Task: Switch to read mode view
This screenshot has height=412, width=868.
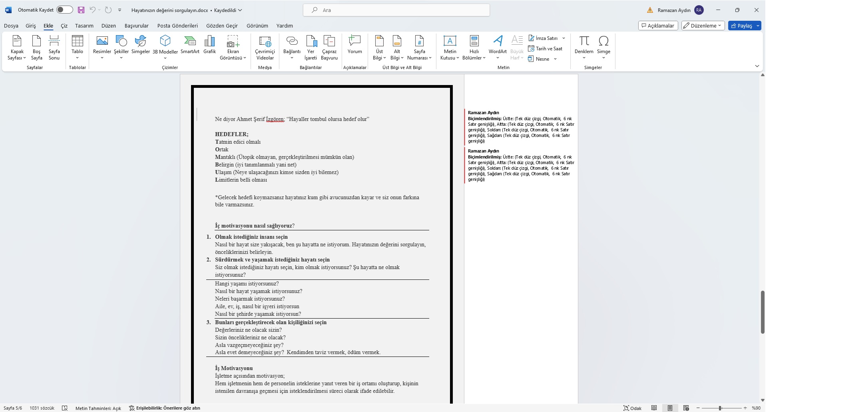Action: click(x=654, y=408)
